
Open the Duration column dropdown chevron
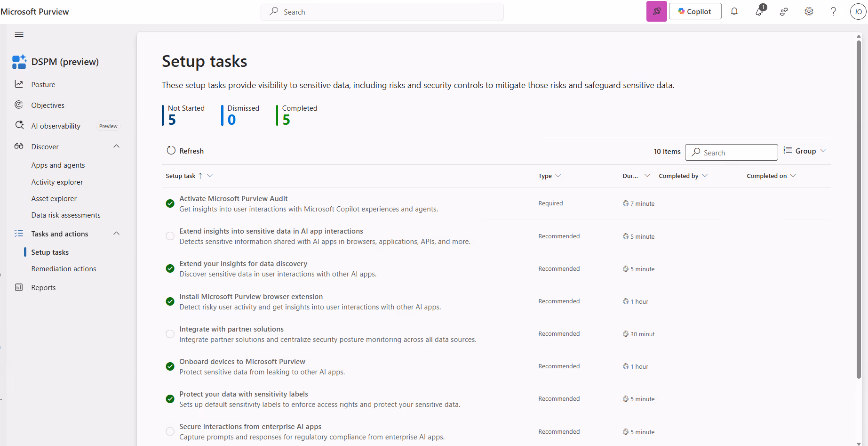click(x=647, y=176)
